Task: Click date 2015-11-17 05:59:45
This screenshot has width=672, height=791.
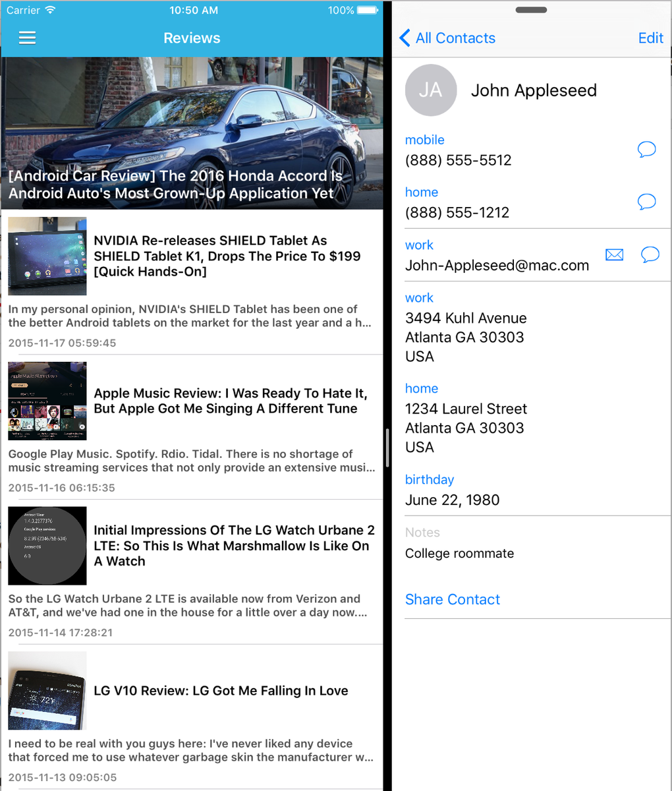Action: [62, 343]
